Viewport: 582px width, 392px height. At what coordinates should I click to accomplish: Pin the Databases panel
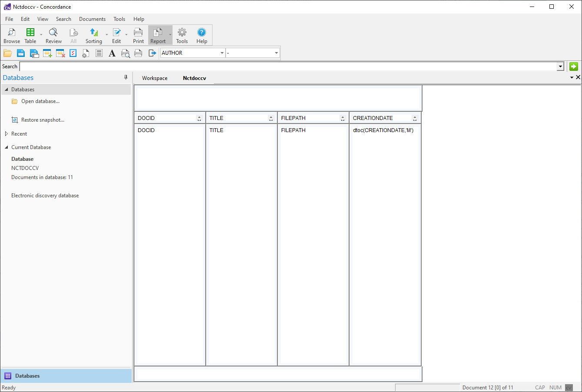126,77
